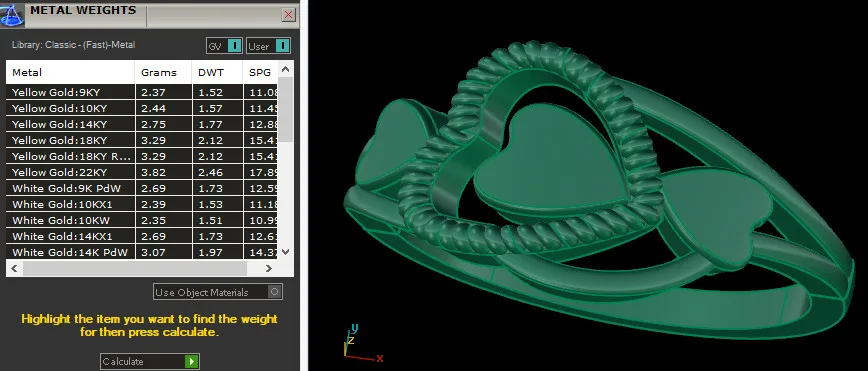Sort by the DWT column header
868x371 pixels.
(218, 73)
